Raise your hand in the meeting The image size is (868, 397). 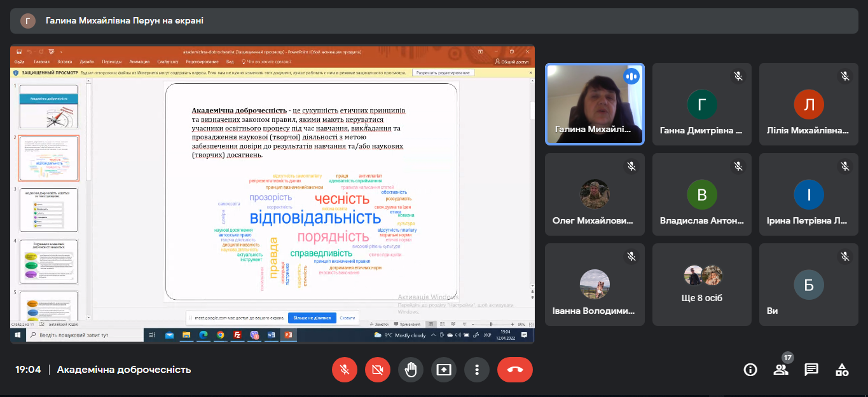[411, 370]
